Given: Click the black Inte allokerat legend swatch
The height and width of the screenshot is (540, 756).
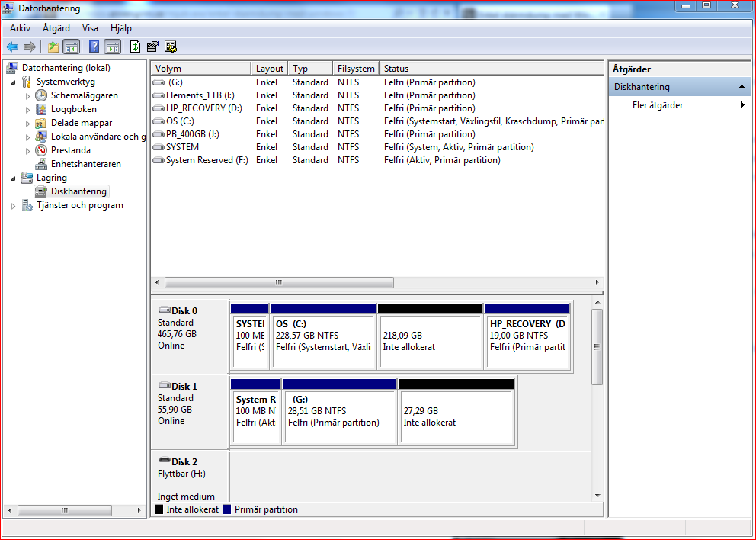Looking at the screenshot, I should [x=159, y=509].
